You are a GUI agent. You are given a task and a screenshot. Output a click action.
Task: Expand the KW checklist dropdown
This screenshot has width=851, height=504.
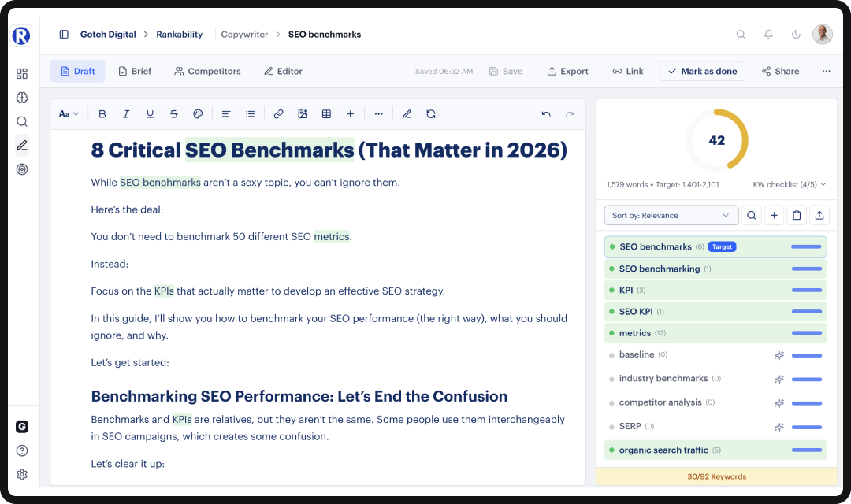tap(789, 183)
